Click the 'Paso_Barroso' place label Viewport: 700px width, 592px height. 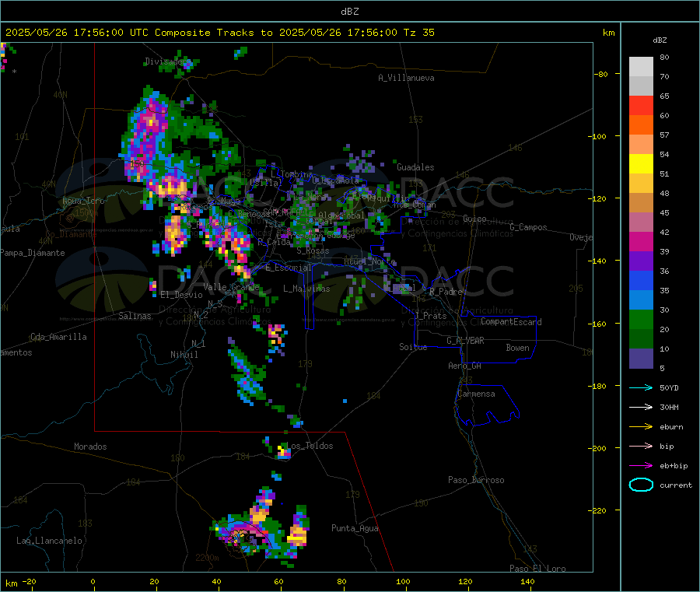pos(476,480)
